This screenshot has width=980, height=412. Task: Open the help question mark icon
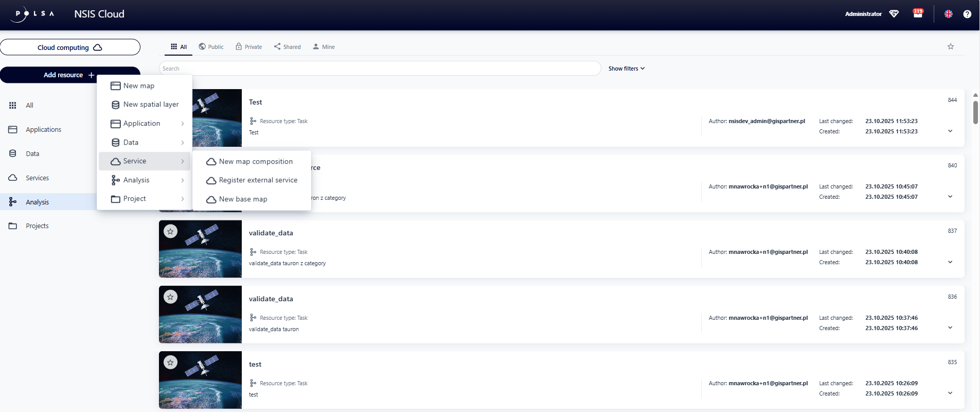click(x=967, y=14)
